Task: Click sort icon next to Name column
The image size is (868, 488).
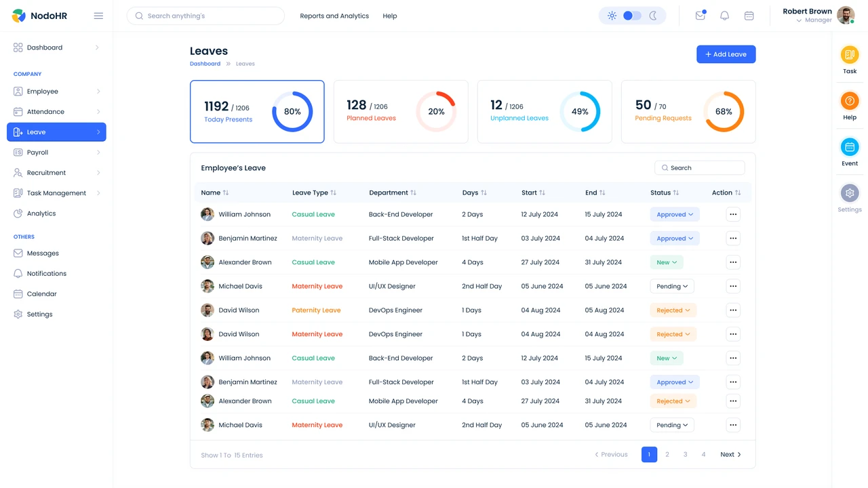Action: tap(226, 193)
